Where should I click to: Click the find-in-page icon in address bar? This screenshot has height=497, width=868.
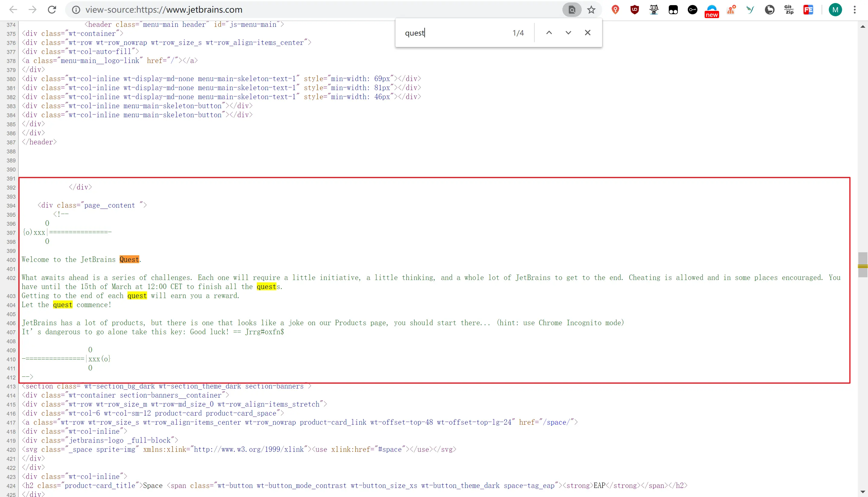[572, 10]
